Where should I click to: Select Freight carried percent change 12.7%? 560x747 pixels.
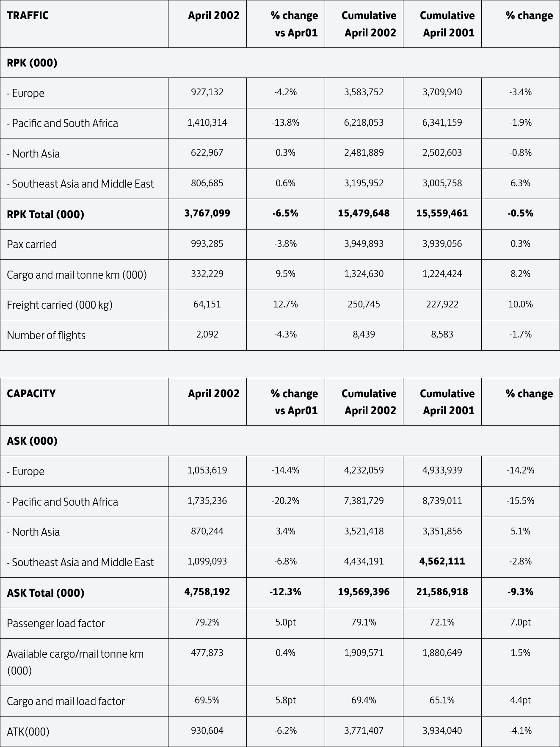285,304
